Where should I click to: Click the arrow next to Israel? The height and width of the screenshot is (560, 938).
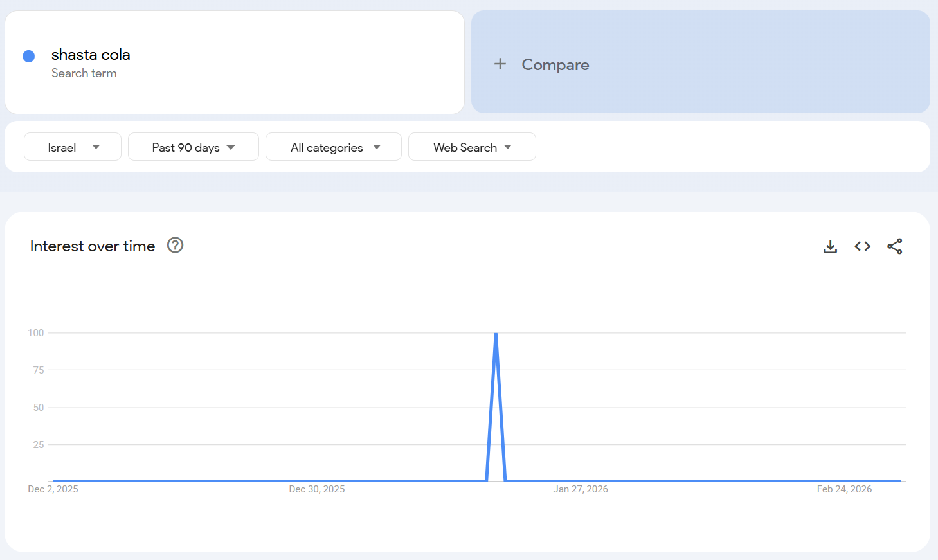coord(96,147)
